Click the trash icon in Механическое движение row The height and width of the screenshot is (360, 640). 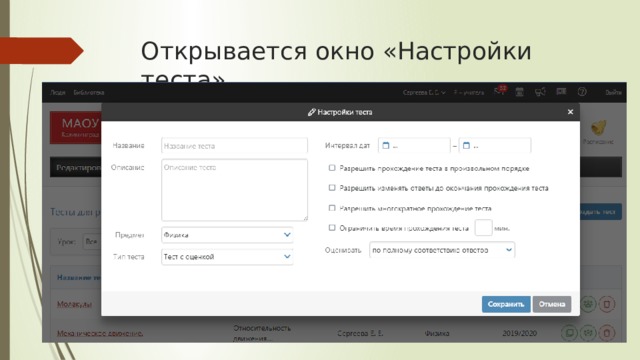[x=607, y=333]
